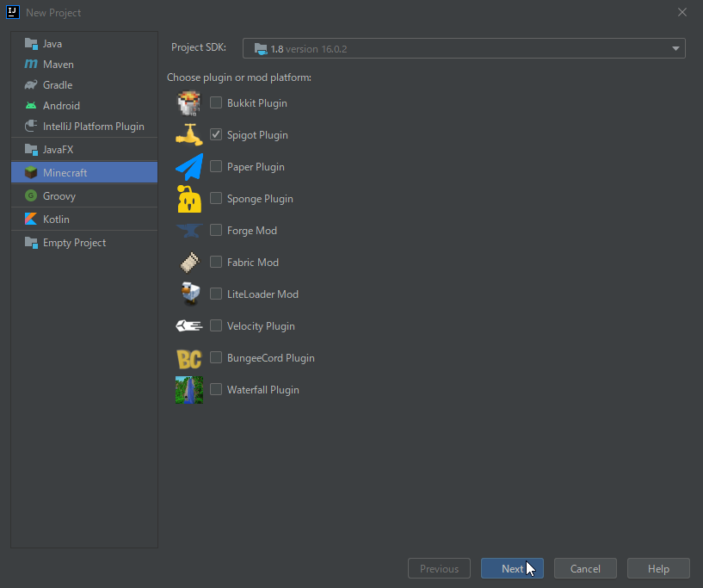Screen dimensions: 703x588
Task: Click the LiteLoader Mod label
Action: 262,294
